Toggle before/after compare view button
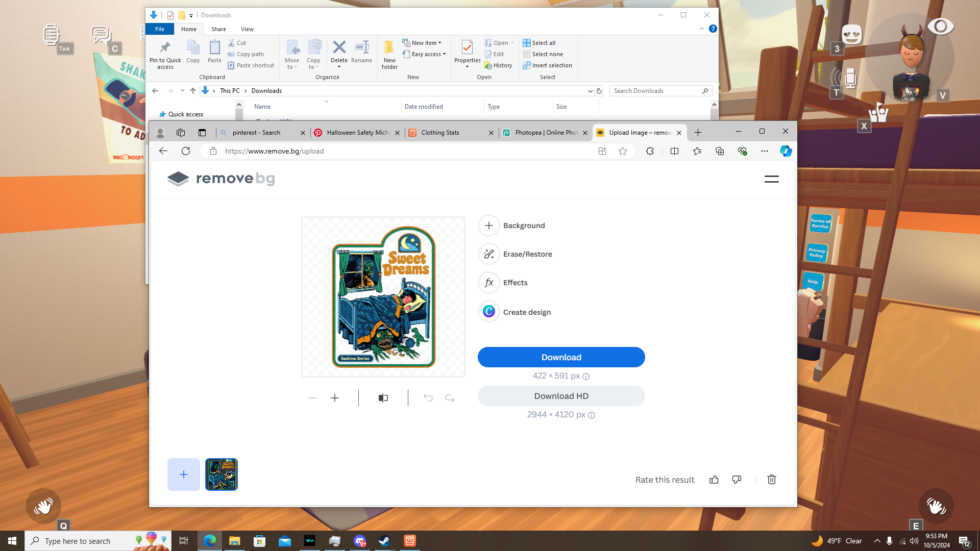Screen dimensions: 980x551 click(383, 398)
